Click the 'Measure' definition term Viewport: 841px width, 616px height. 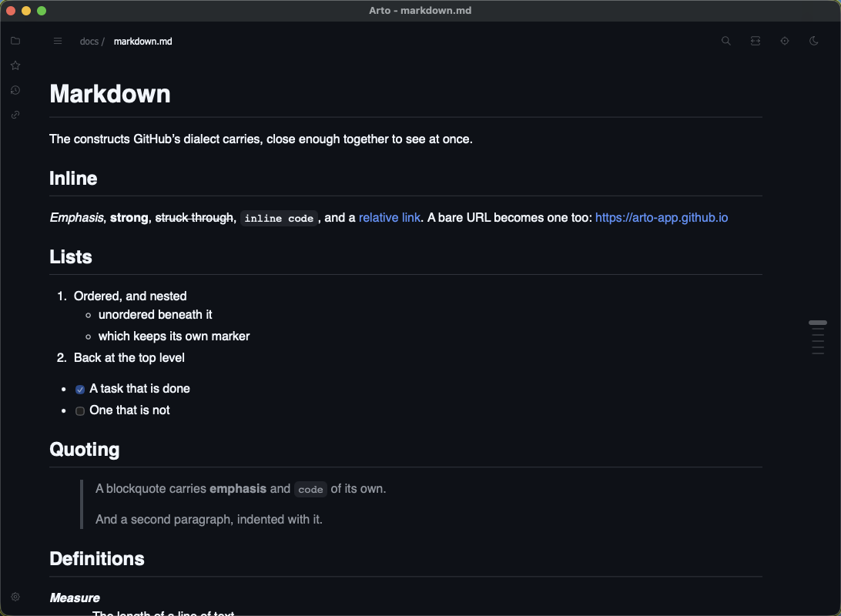click(75, 598)
